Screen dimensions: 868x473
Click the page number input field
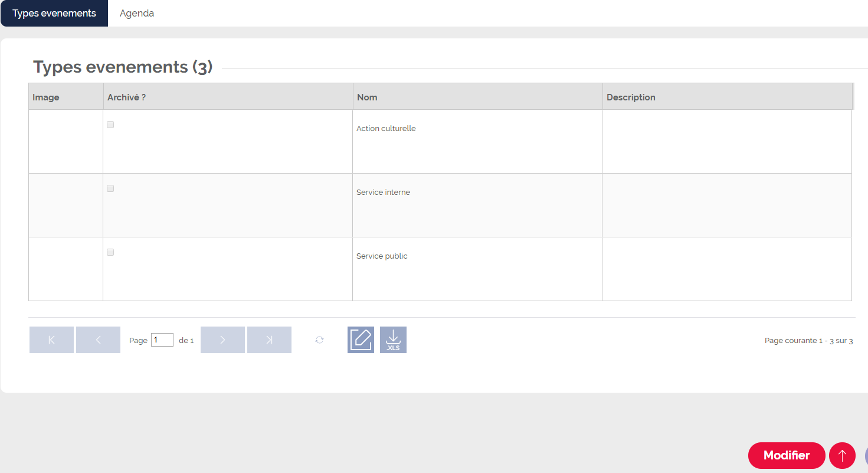click(162, 340)
